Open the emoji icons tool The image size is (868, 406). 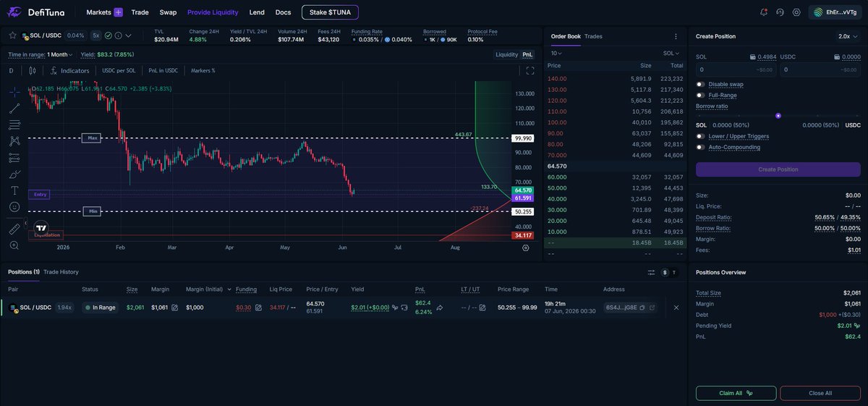[x=14, y=207]
